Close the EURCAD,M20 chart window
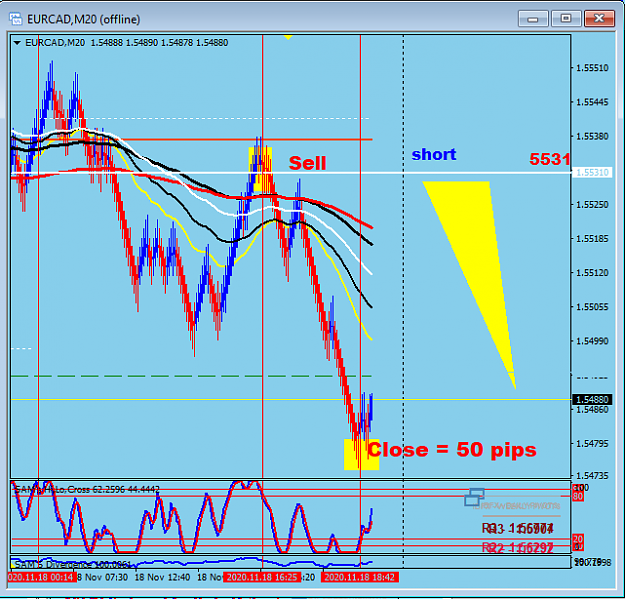This screenshot has height=599, width=625. (599, 19)
